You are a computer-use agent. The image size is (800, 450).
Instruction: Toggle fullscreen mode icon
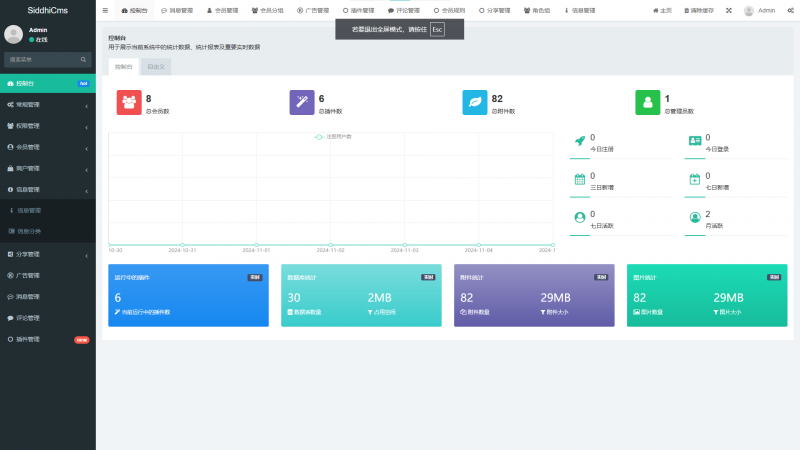click(729, 10)
